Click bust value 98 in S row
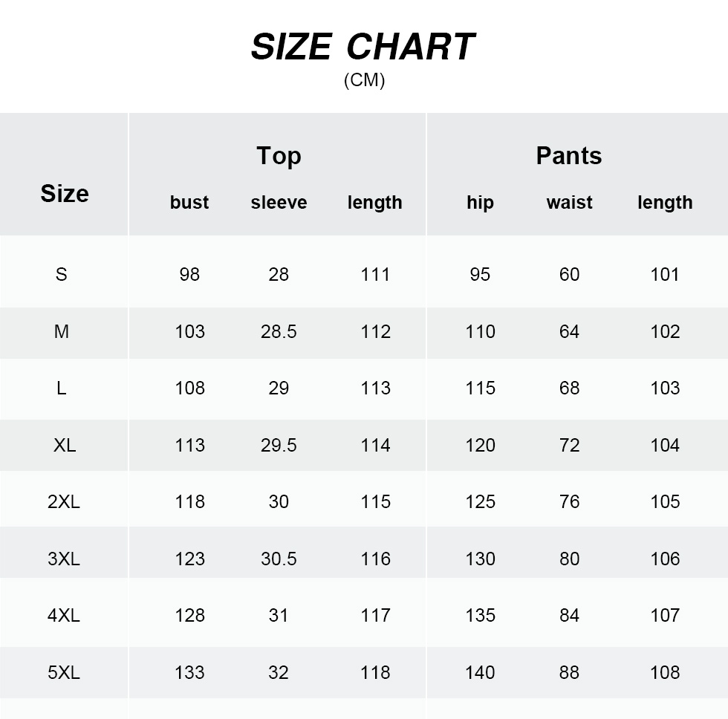This screenshot has width=728, height=719. coord(189,275)
